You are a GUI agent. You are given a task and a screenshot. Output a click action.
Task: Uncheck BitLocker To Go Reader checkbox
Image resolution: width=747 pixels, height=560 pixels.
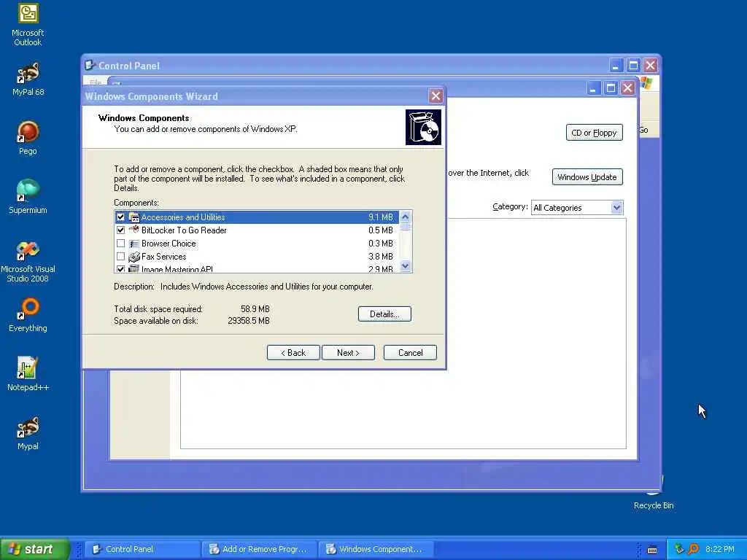(120, 230)
